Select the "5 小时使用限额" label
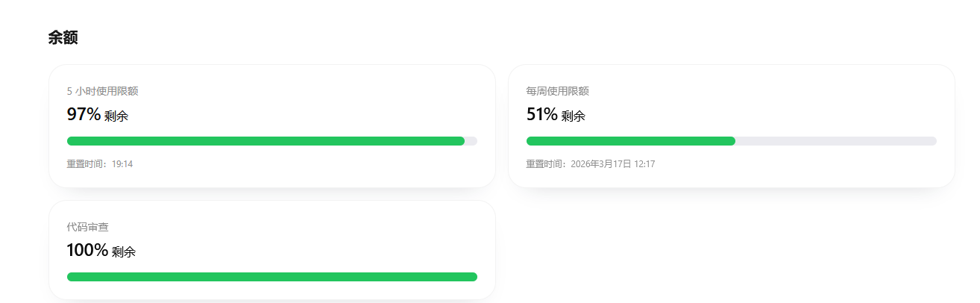Viewport: 980px width, 303px height. [x=102, y=91]
